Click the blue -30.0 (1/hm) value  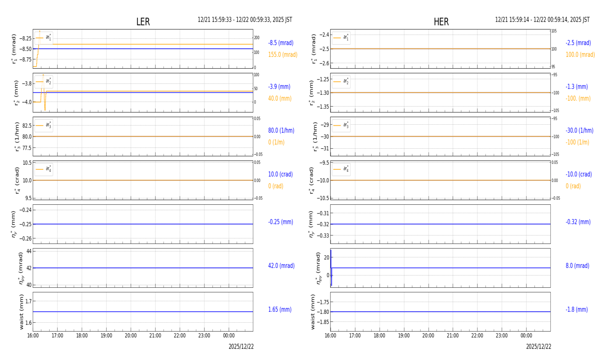(x=579, y=131)
